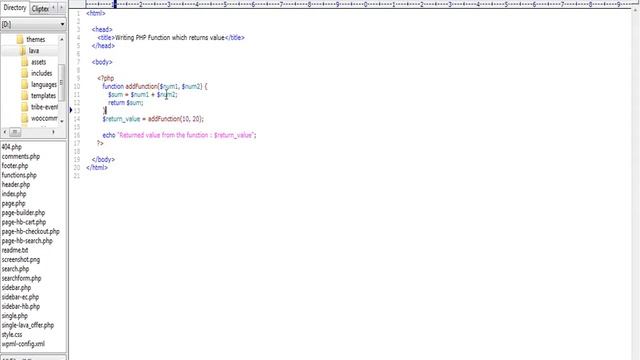Click the editor column ruler
Screen dimensions: 640x360
point(359,4)
